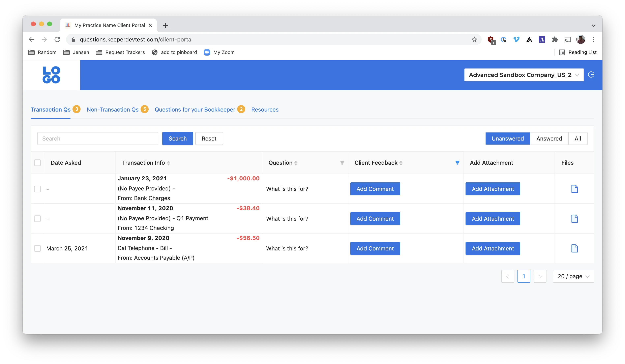Click the Reset button

tap(209, 138)
